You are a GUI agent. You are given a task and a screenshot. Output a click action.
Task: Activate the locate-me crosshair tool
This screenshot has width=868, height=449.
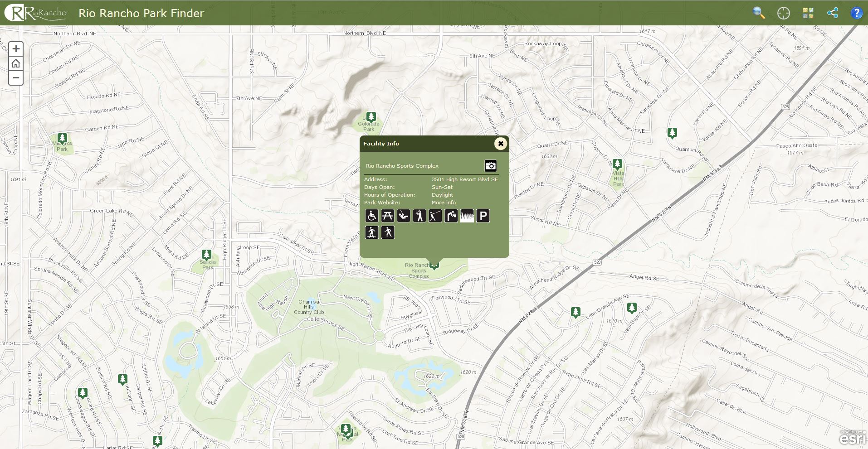tap(783, 13)
